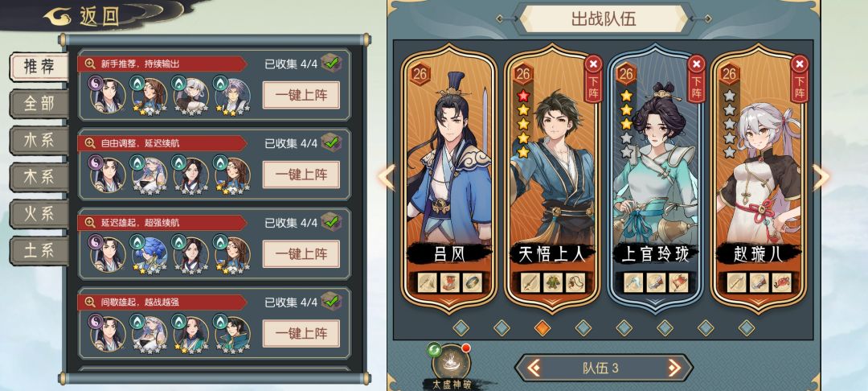Click the 太虚神破 skill icon
Viewport: 868px width, 391px height.
click(451, 362)
